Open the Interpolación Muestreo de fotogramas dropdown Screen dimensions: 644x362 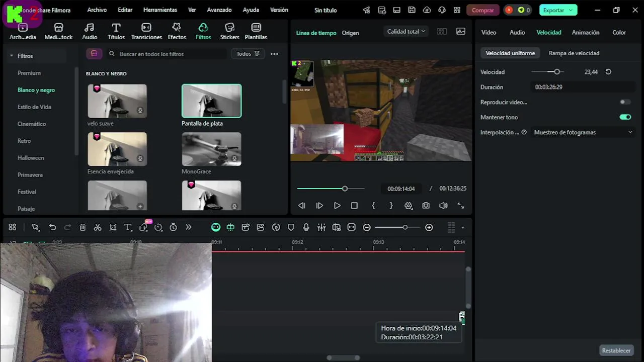(583, 132)
